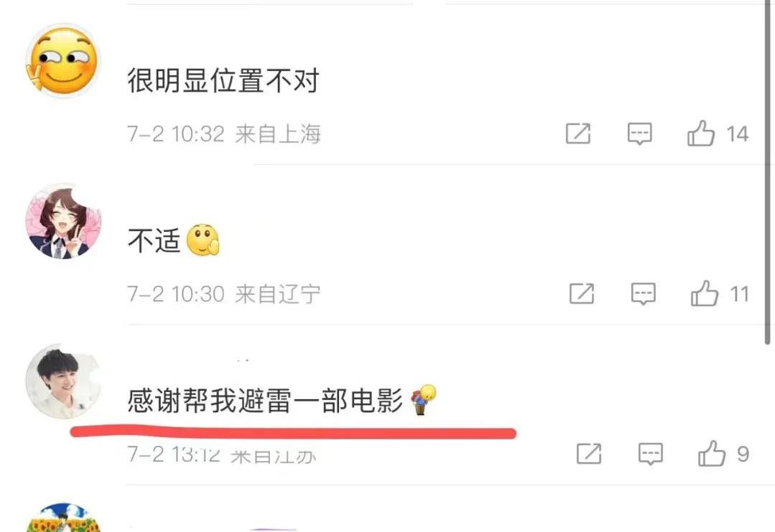Like the '感谢帮我避雷一部电影' comment

point(712,454)
